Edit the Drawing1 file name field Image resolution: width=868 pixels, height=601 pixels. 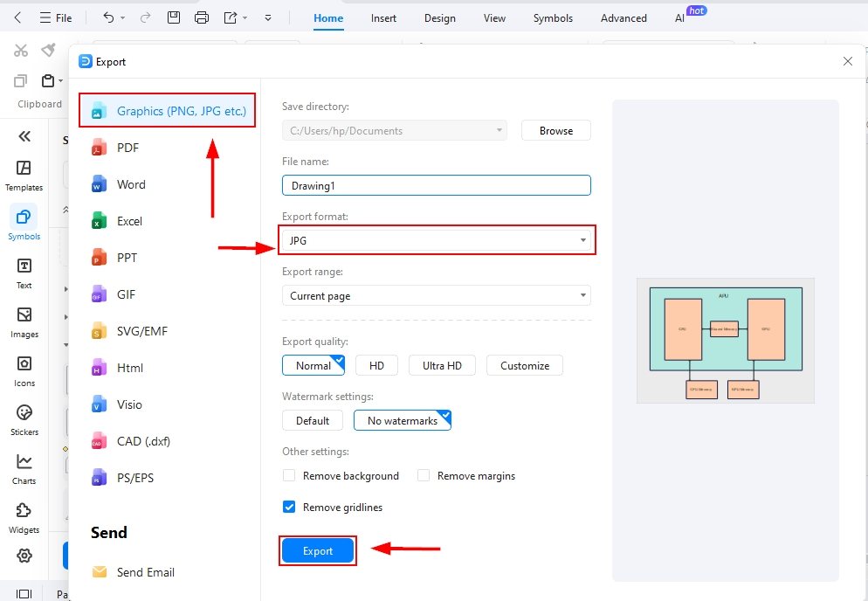click(437, 184)
